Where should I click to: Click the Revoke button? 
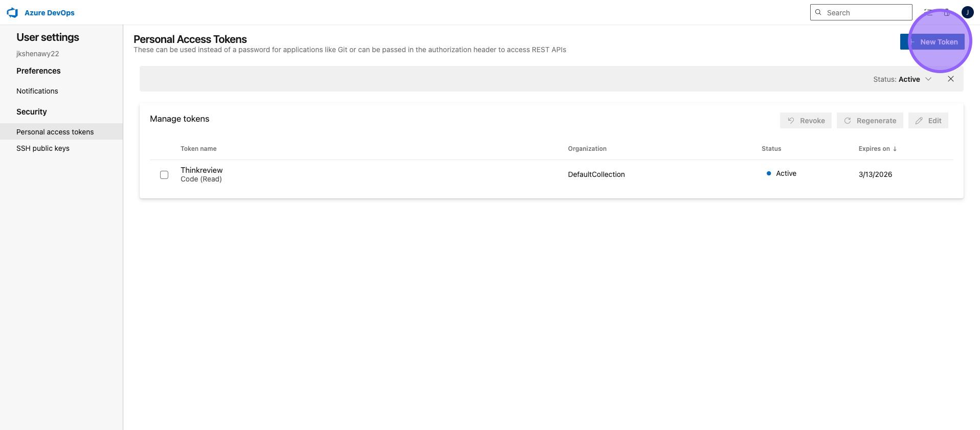click(806, 121)
